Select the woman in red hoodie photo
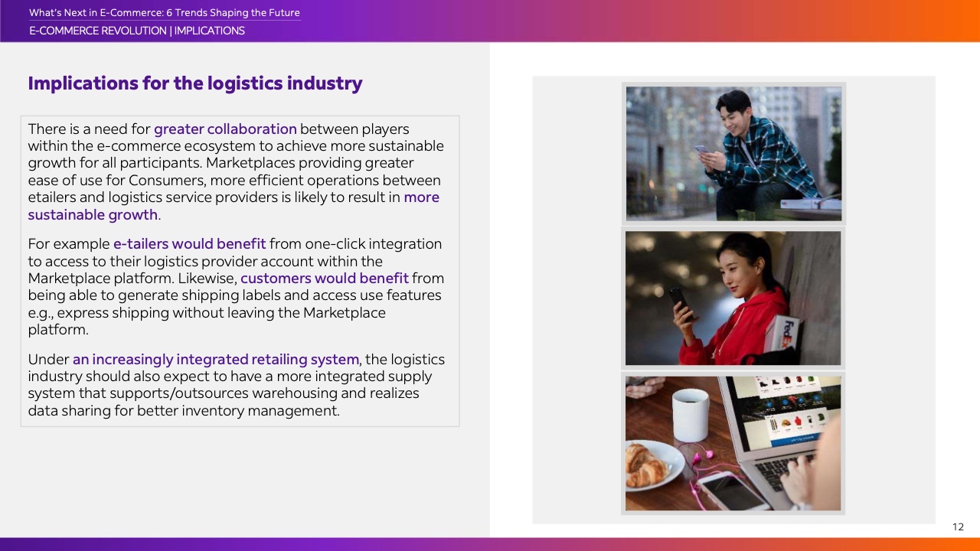 (x=733, y=298)
